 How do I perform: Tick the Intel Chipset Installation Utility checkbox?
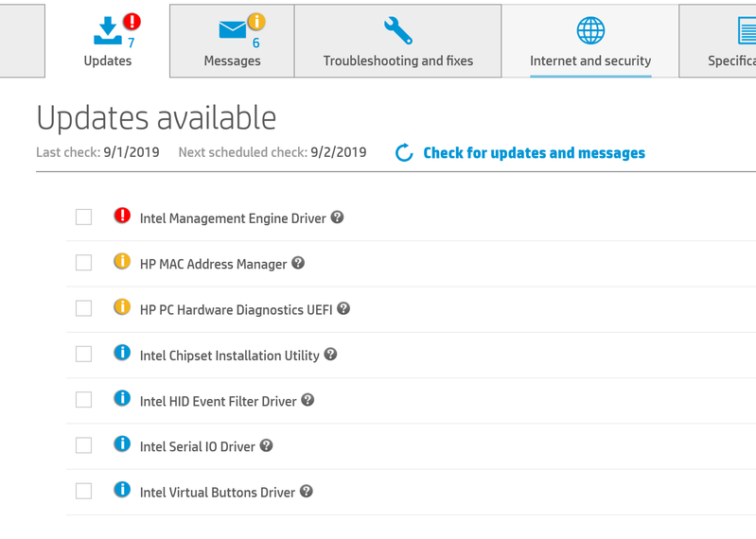tap(84, 355)
